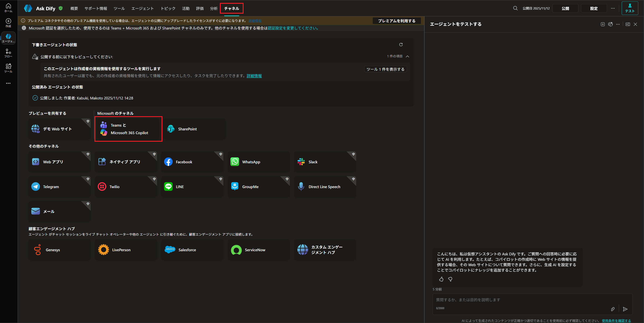Open Home from the left sidebar
The image size is (644, 323).
[8, 7]
